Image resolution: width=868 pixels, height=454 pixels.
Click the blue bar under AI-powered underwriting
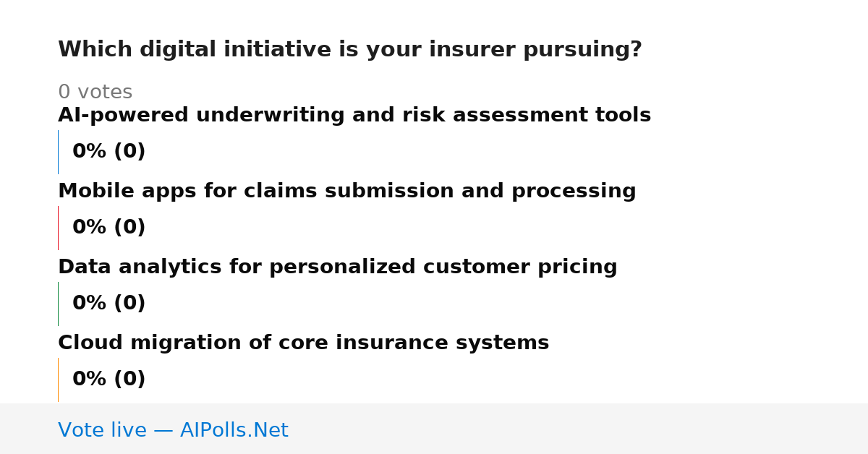point(58,152)
